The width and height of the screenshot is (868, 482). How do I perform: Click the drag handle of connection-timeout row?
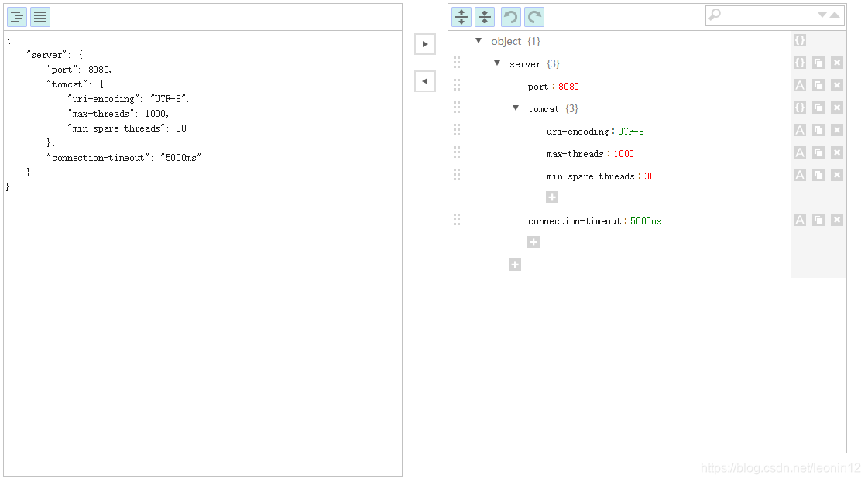(x=457, y=220)
